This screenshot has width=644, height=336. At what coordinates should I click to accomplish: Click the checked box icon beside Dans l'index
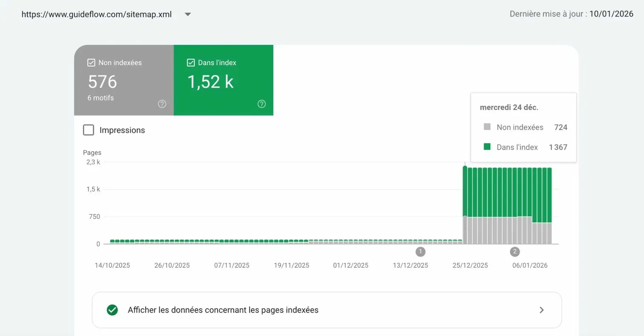click(191, 62)
